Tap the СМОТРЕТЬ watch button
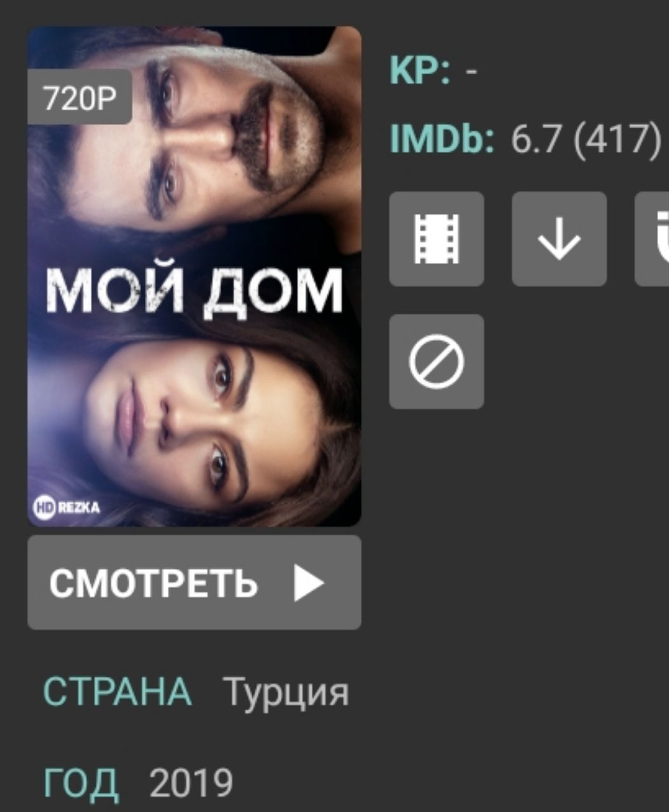669x812 pixels. 194,583
